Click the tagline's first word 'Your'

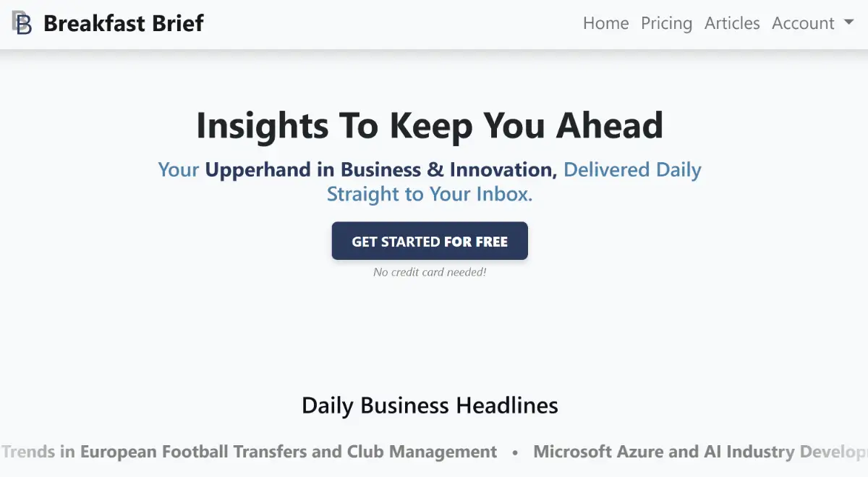(x=179, y=170)
